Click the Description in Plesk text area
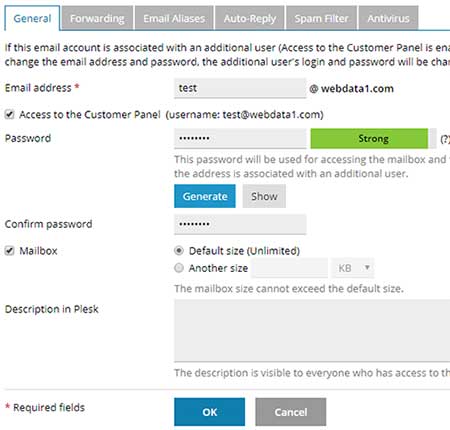The height and width of the screenshot is (430, 450). click(x=312, y=330)
